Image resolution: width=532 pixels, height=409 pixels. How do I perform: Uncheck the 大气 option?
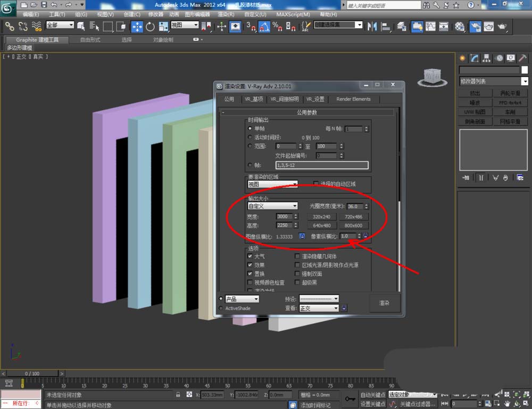[251, 256]
